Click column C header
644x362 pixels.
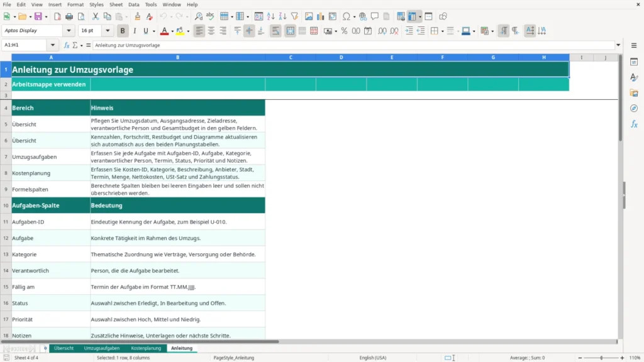tap(291, 57)
